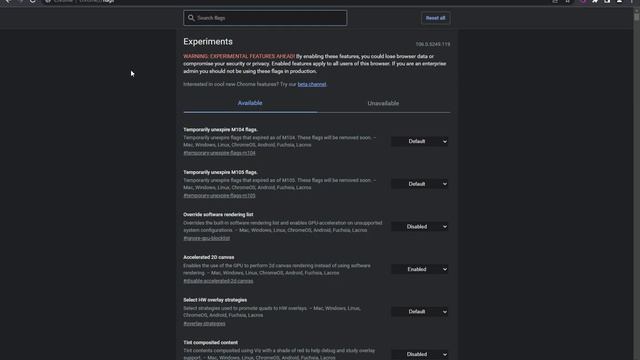The height and width of the screenshot is (360, 640).
Task: Click the Experiments page heading
Action: tap(208, 42)
